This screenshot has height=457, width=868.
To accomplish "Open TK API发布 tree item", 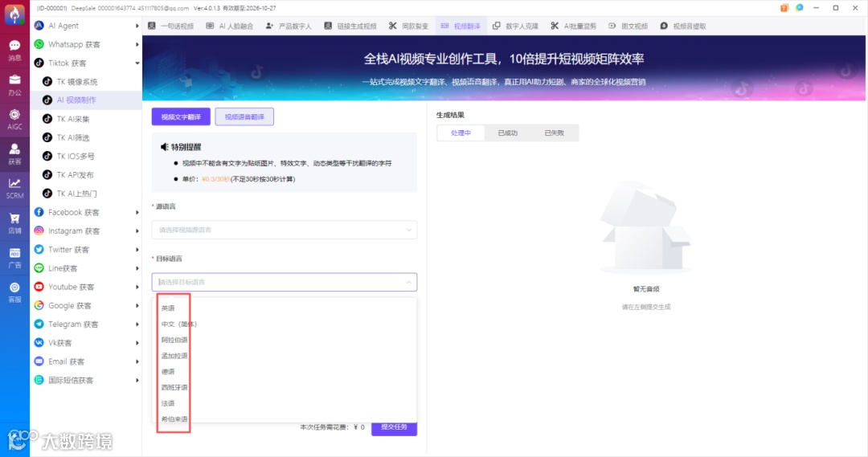I will click(75, 175).
